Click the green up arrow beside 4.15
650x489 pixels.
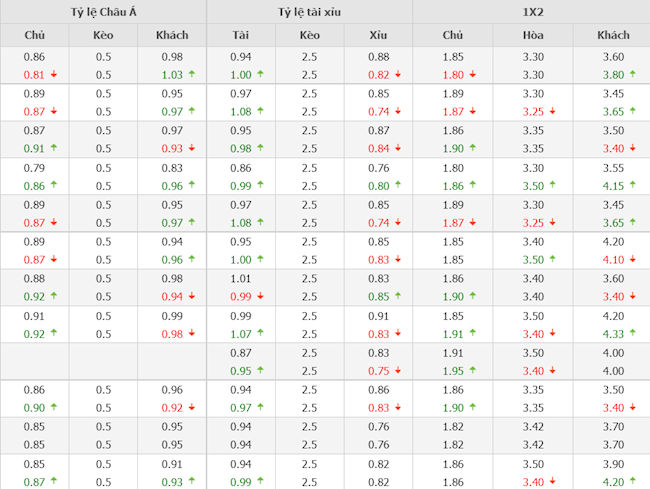(x=633, y=185)
